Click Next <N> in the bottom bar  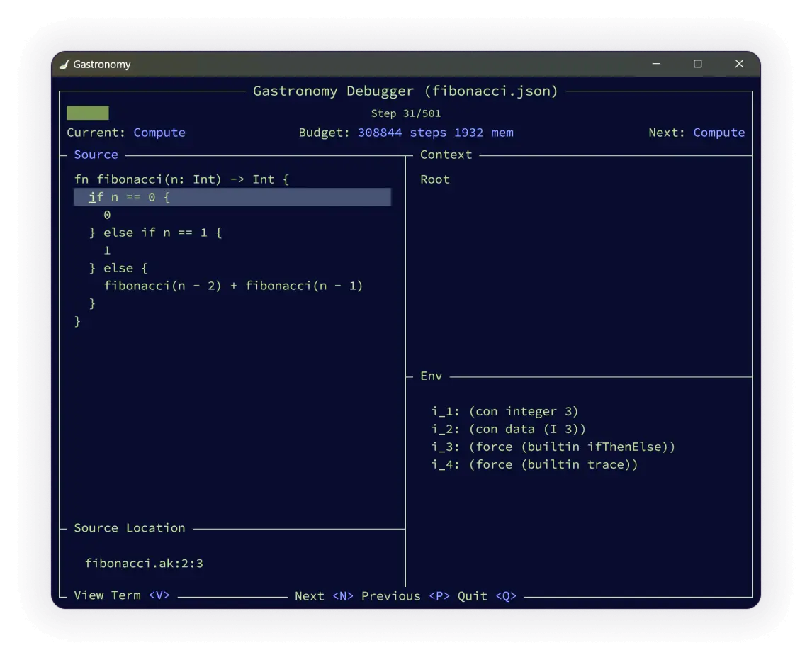tap(325, 596)
